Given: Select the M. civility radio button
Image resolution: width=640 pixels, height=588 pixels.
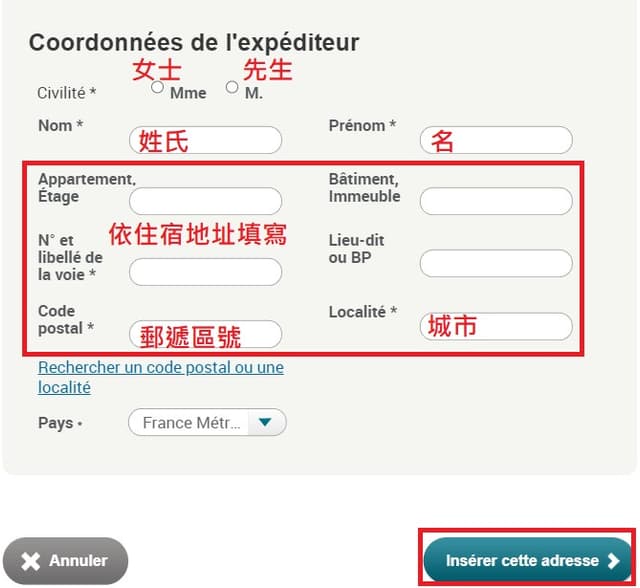Looking at the screenshot, I should [x=232, y=87].
